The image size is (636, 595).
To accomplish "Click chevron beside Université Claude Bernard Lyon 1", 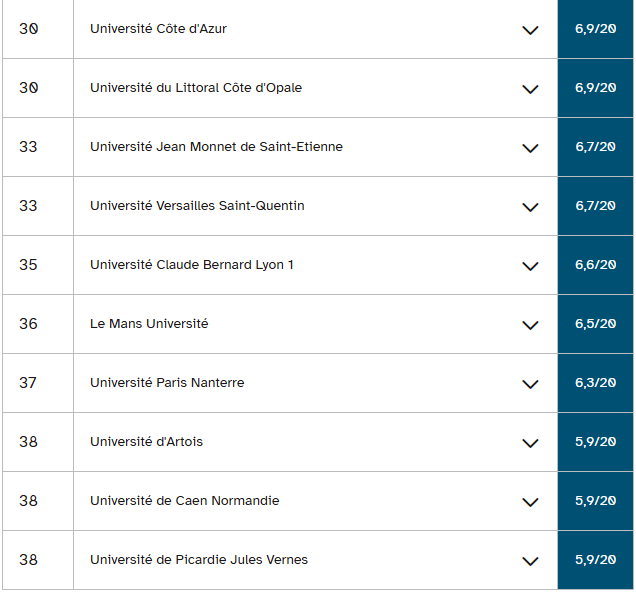I will tap(531, 266).
